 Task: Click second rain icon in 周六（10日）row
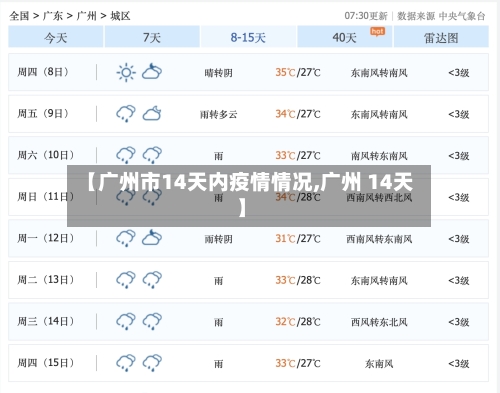(x=152, y=155)
